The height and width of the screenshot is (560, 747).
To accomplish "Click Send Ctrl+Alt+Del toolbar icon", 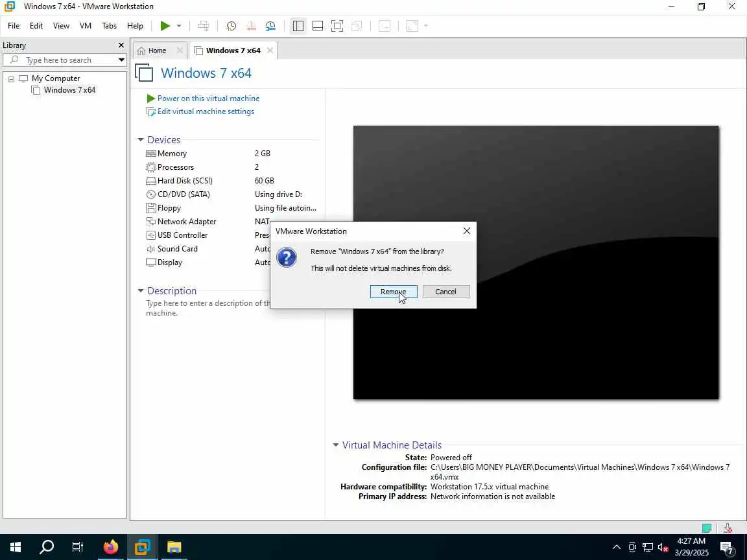I will [x=204, y=26].
